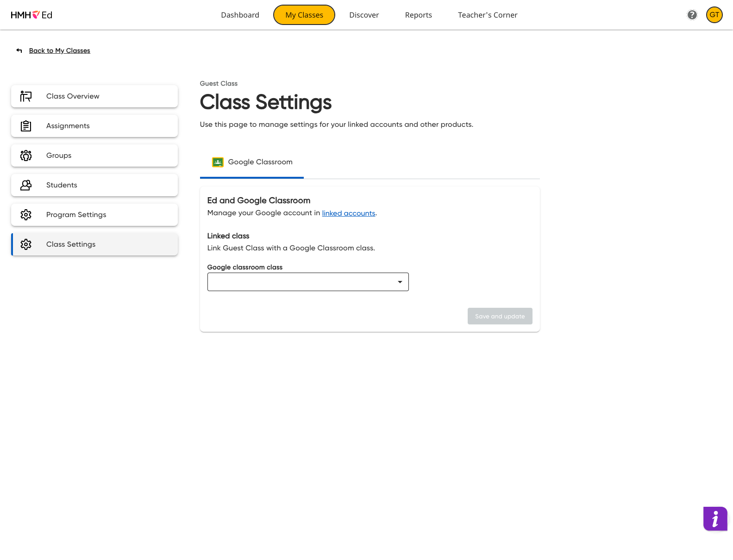Click inside the Google classroom class field
The image size is (733, 560).
coord(308,282)
